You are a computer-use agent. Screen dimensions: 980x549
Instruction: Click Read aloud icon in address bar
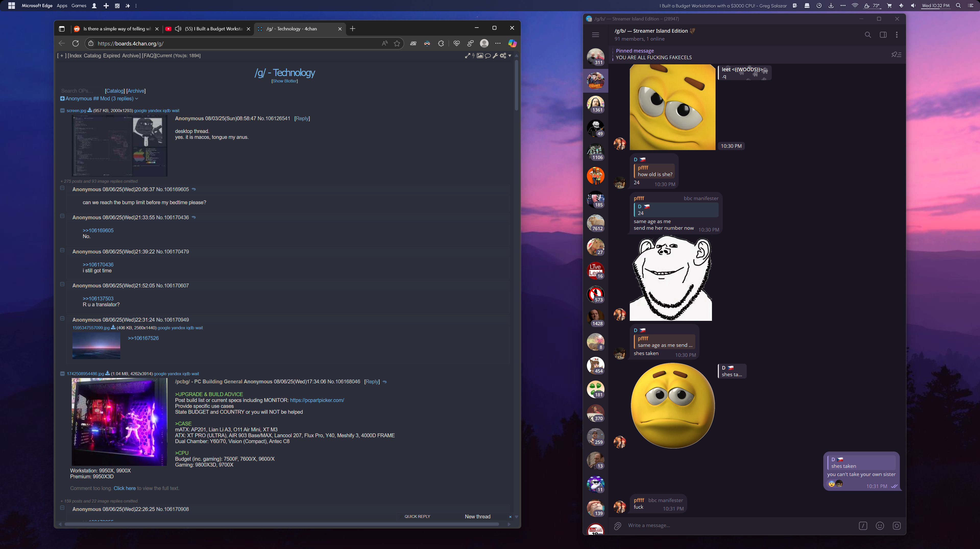tap(385, 43)
